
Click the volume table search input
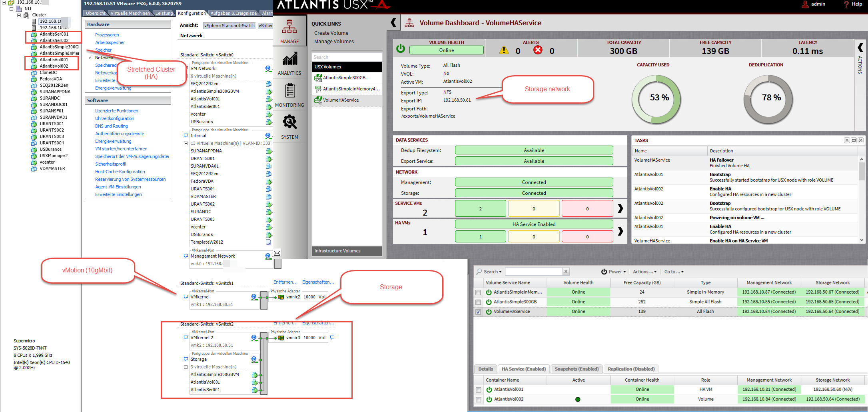(x=533, y=272)
